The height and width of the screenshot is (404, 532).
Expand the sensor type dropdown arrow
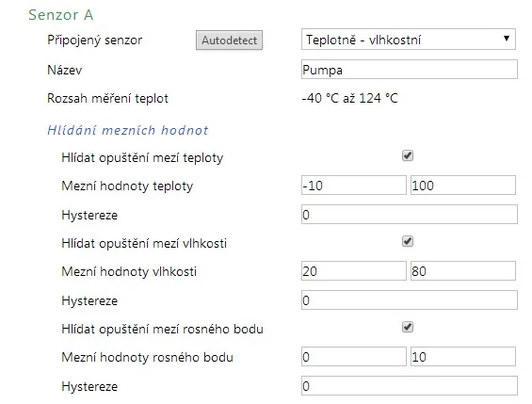click(507, 39)
